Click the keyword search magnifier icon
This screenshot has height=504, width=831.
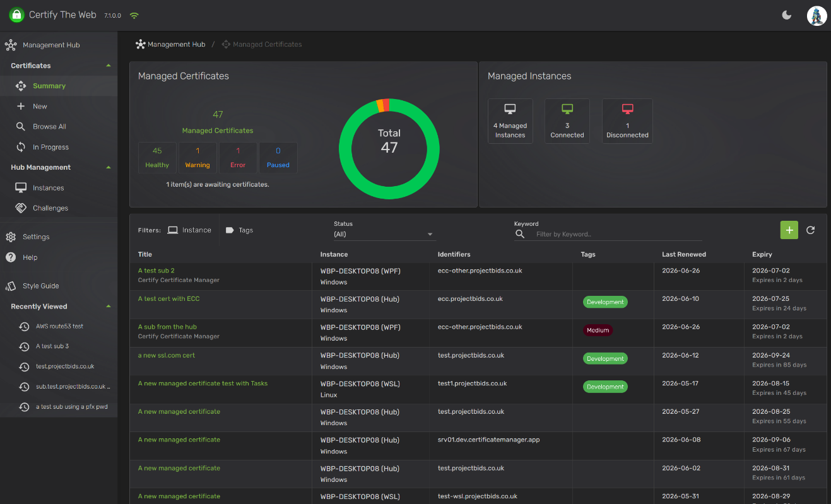tap(520, 234)
